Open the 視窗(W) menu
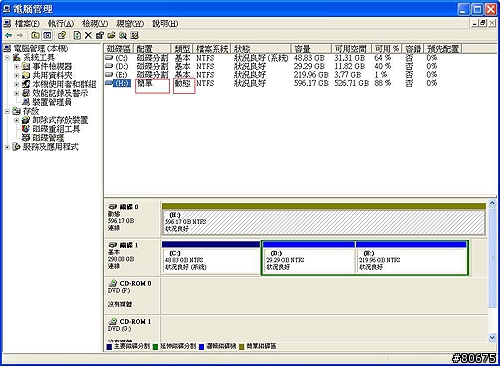This screenshot has height=366, width=500. [130, 24]
